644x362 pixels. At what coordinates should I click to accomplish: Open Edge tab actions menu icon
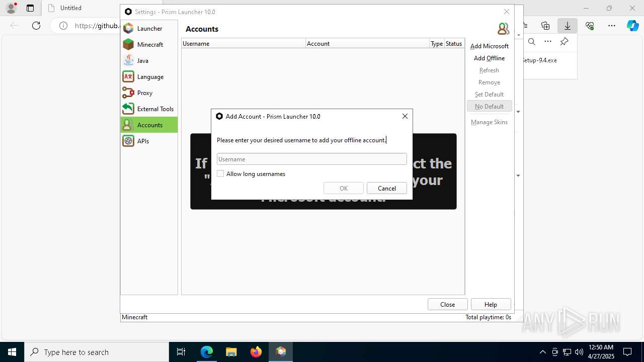point(30,8)
